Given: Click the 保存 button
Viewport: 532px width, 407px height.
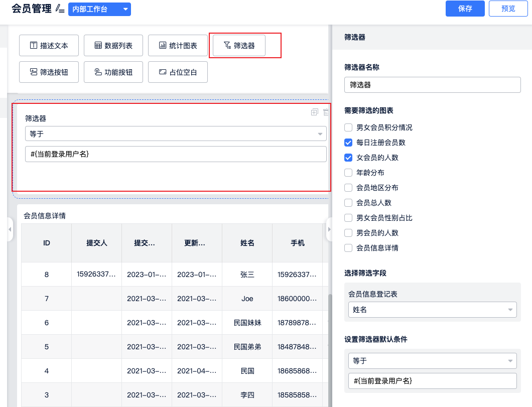Looking at the screenshot, I should point(465,9).
